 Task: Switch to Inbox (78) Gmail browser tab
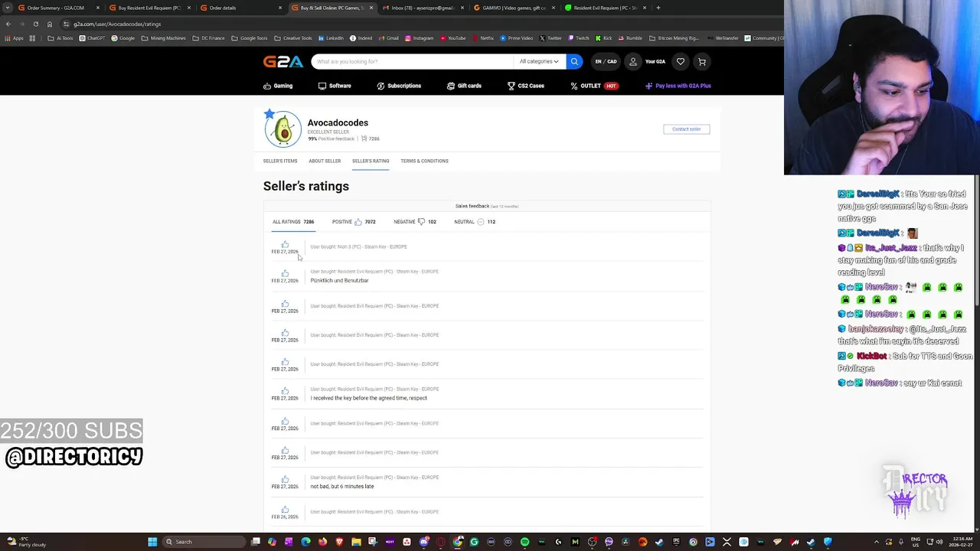(422, 8)
